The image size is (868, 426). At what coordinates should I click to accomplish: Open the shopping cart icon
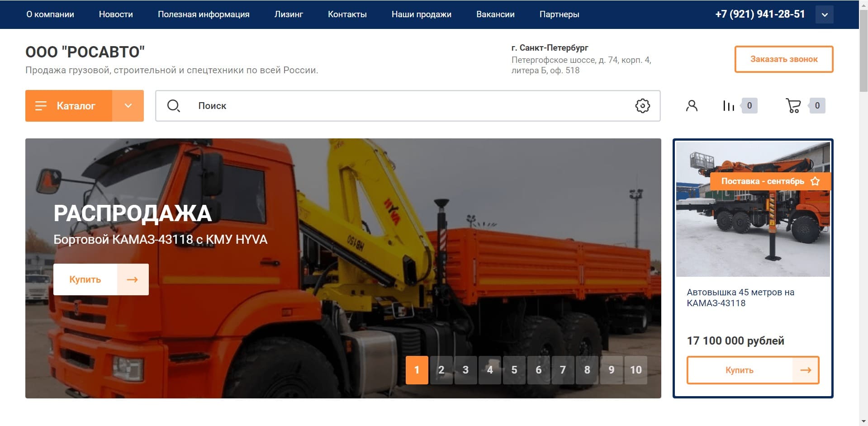pos(793,106)
